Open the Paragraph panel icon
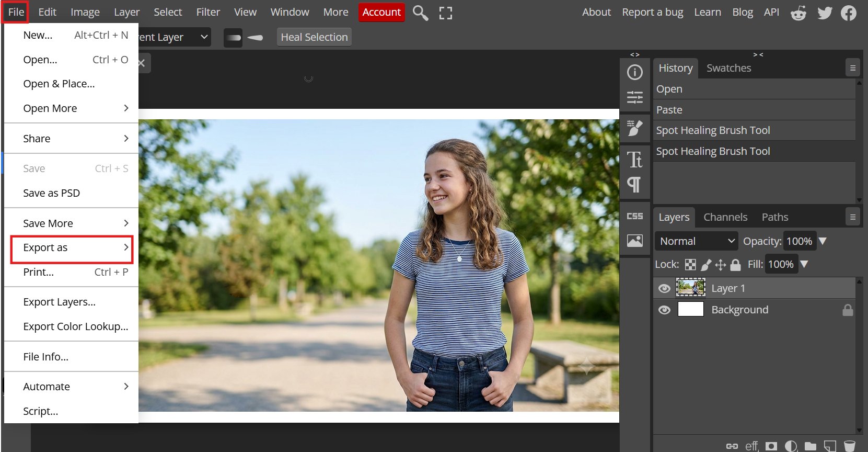 tap(634, 185)
